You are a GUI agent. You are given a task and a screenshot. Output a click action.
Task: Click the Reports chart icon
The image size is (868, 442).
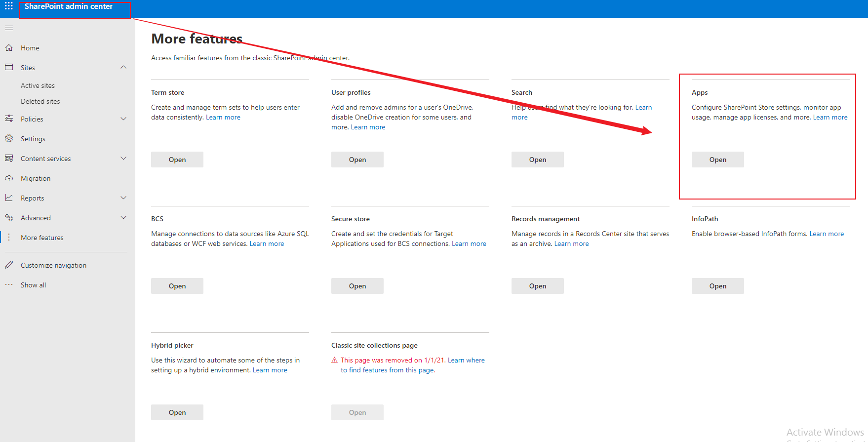tap(9, 198)
